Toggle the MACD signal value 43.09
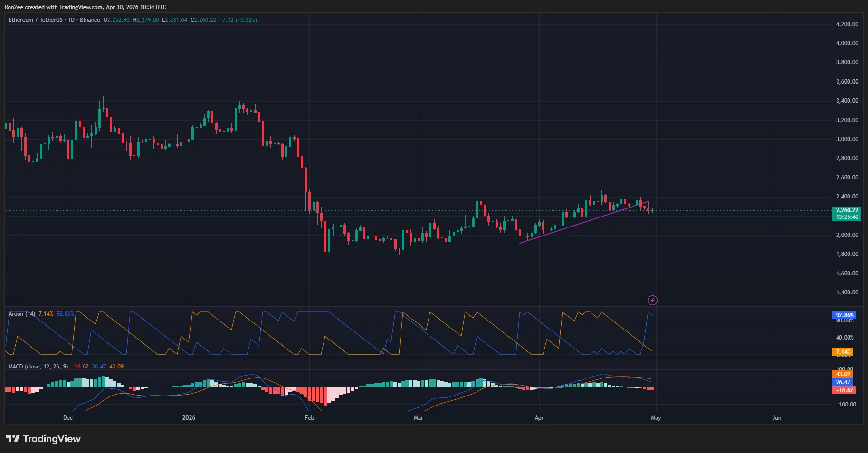This screenshot has height=453, width=868. (115, 366)
